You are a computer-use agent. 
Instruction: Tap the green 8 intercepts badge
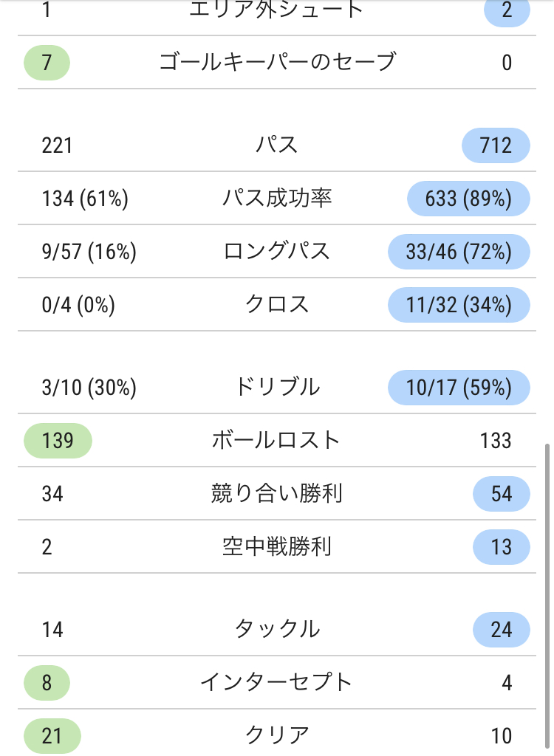click(47, 683)
